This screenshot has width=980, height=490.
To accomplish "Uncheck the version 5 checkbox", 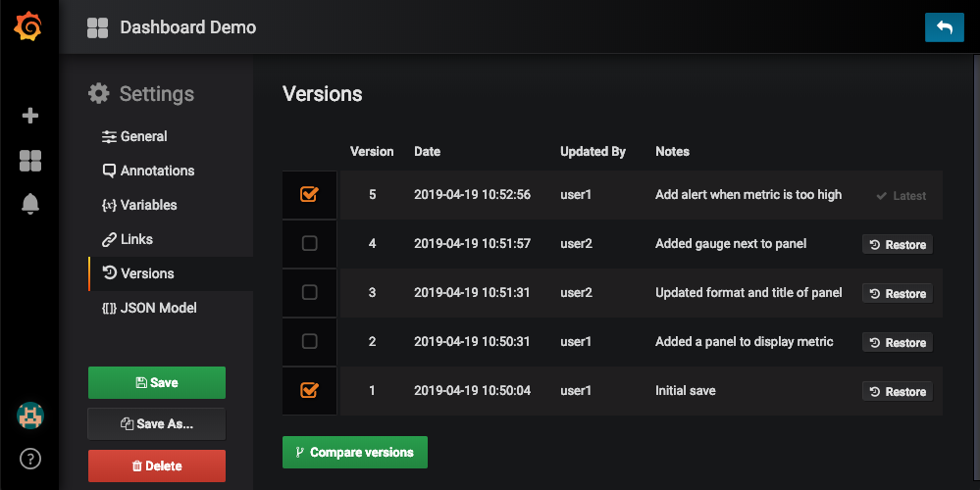I will 309,195.
